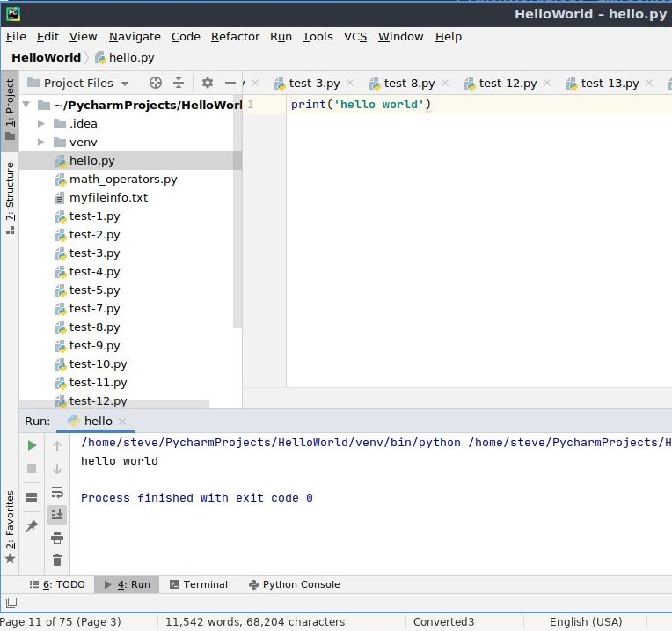Viewport: 672px width, 631px height.
Task: Clear Run console with trash icon
Action: (x=57, y=560)
